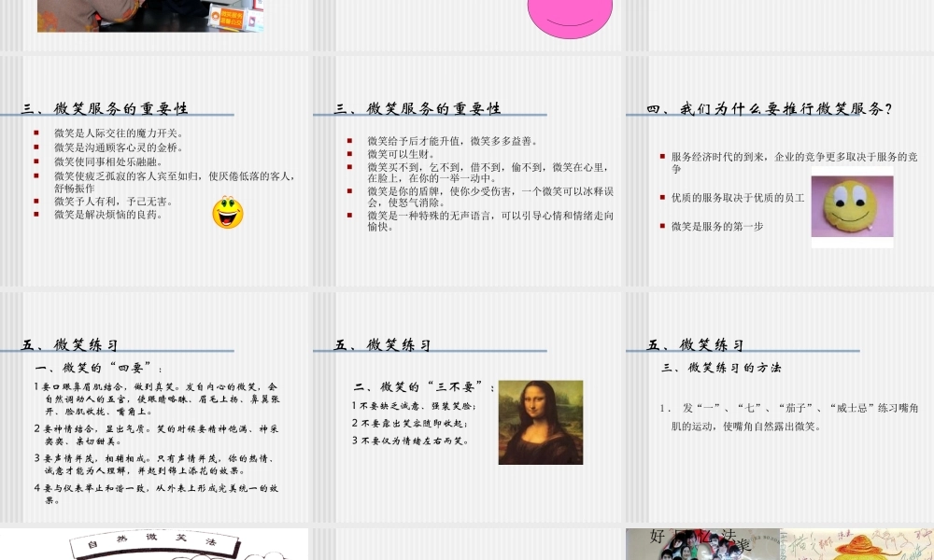
Task: Click the group photo labeled 好回忆法
Action: [x=702, y=544]
